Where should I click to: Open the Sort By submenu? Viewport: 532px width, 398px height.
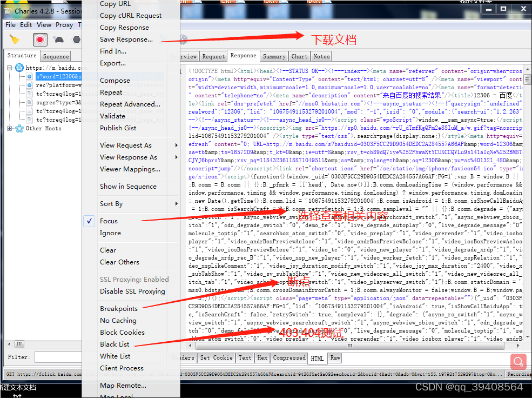138,204
